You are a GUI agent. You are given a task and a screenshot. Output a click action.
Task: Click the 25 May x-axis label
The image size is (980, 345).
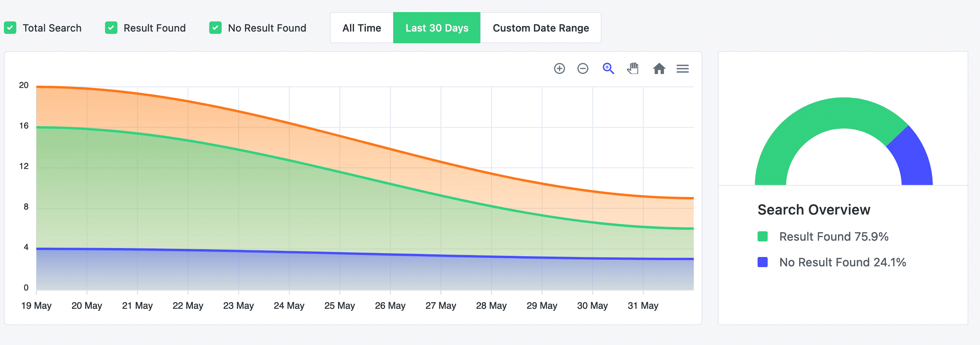(x=339, y=306)
